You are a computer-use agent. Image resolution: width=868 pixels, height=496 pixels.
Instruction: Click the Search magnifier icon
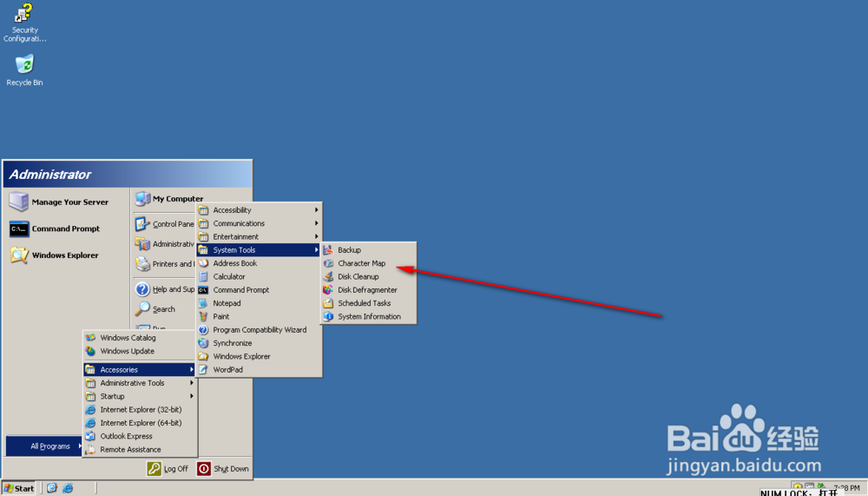142,308
